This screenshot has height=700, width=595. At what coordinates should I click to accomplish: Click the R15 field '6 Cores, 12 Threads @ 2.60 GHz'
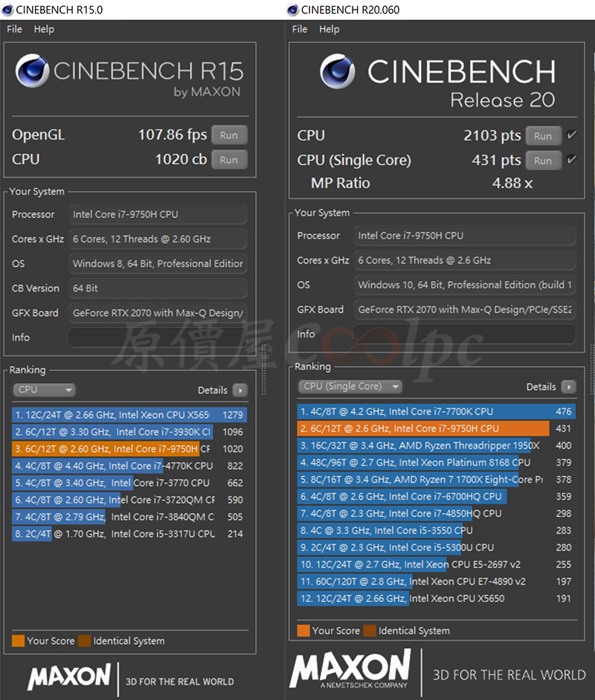158,239
